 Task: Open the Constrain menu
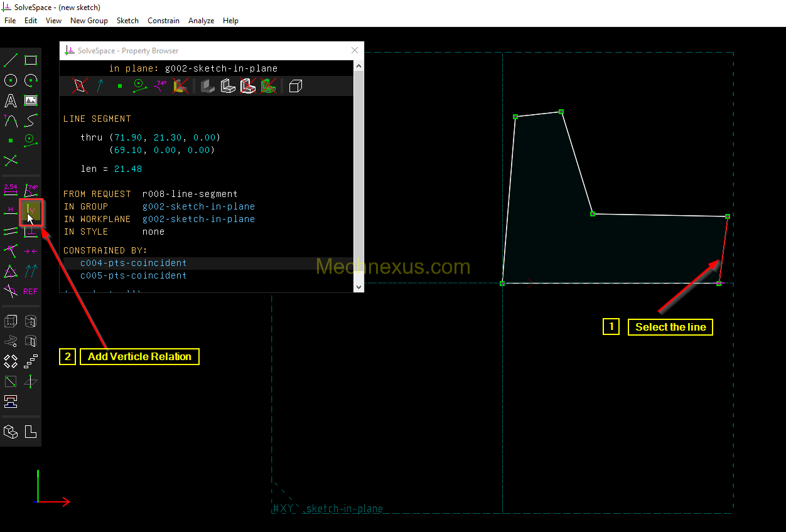(163, 21)
